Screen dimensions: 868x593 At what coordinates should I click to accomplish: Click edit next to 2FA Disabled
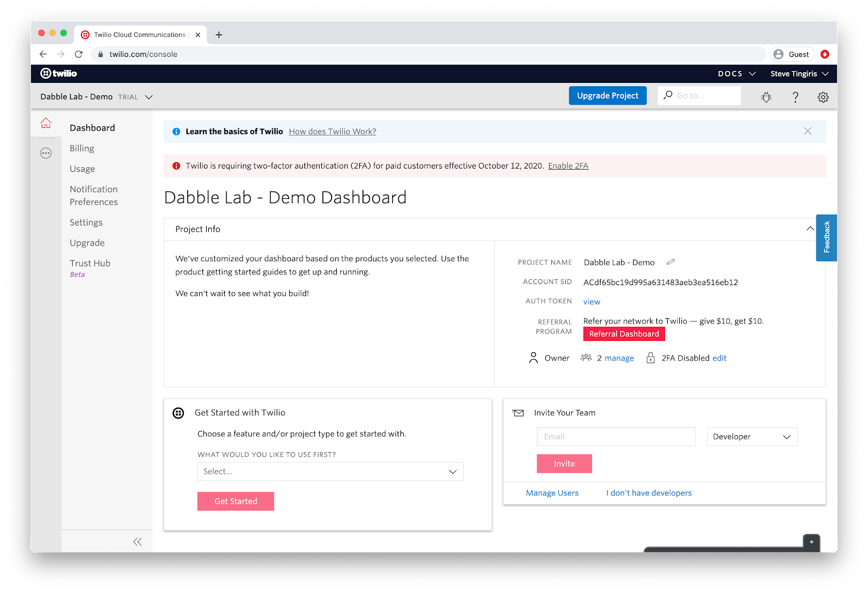719,358
